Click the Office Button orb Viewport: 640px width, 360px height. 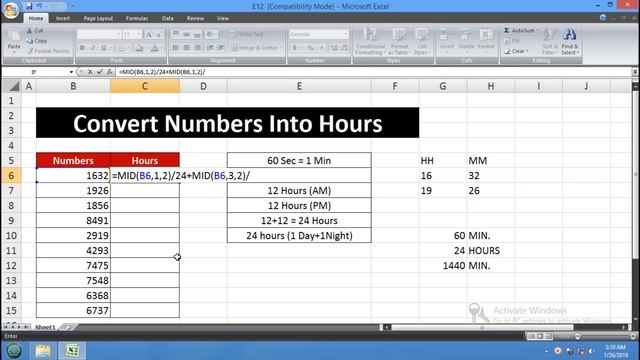pos(11,10)
